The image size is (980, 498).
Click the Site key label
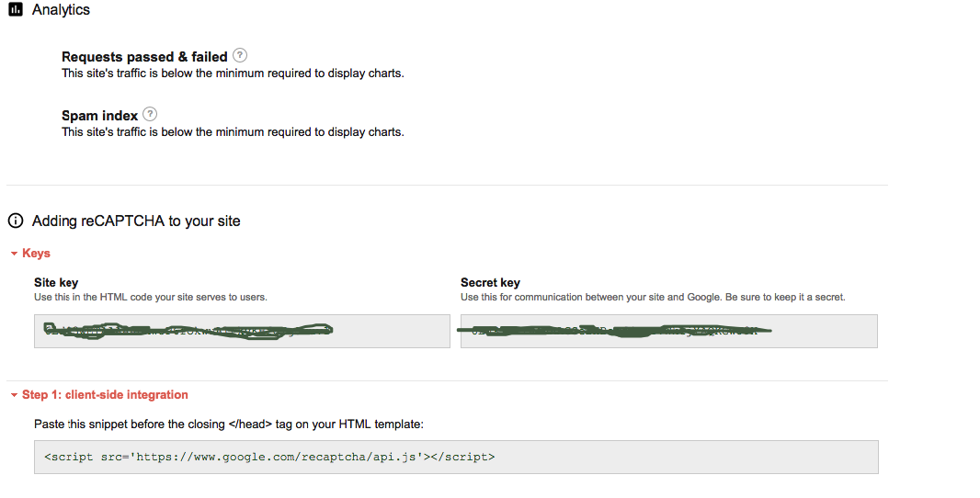point(56,282)
